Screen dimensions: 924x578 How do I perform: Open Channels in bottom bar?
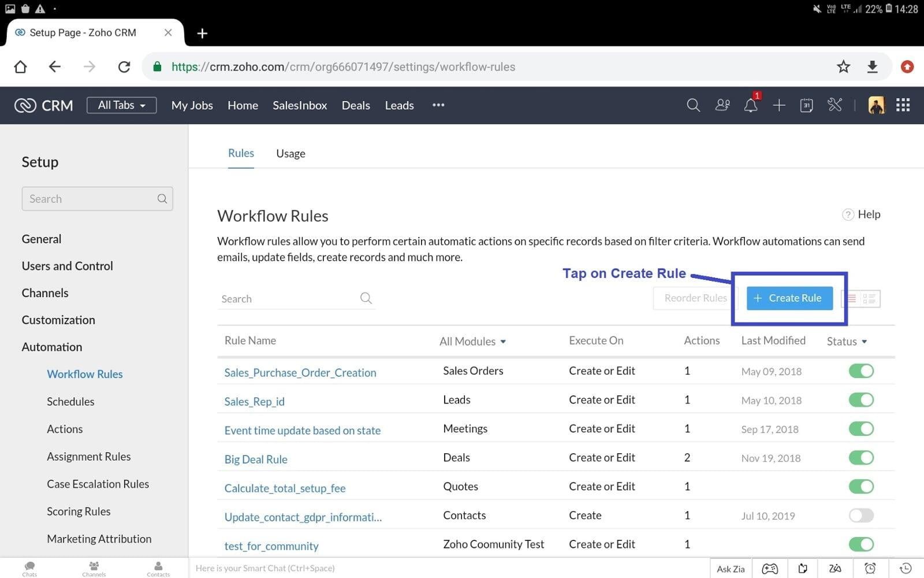[x=94, y=569]
